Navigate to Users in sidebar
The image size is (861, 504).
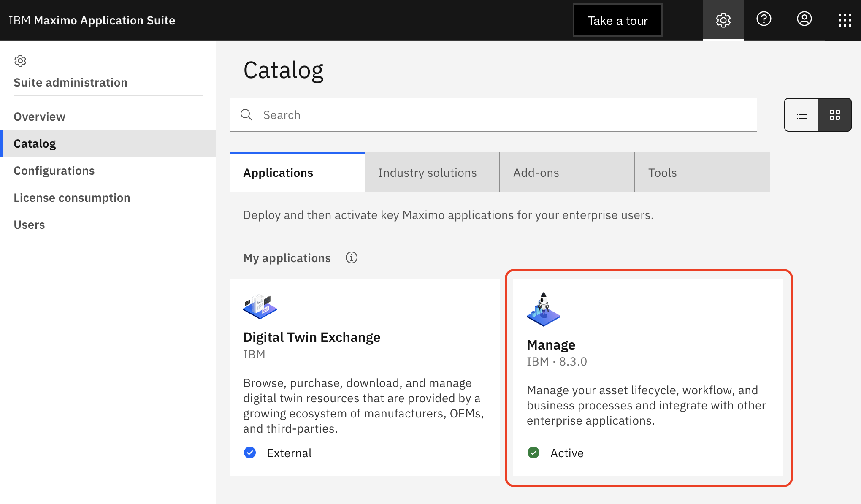tap(29, 225)
